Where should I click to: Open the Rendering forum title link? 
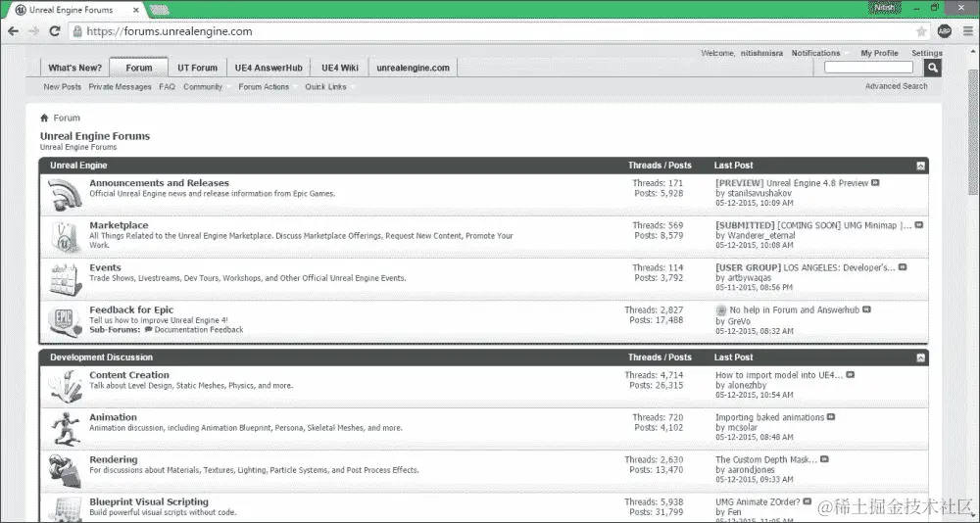[113, 459]
